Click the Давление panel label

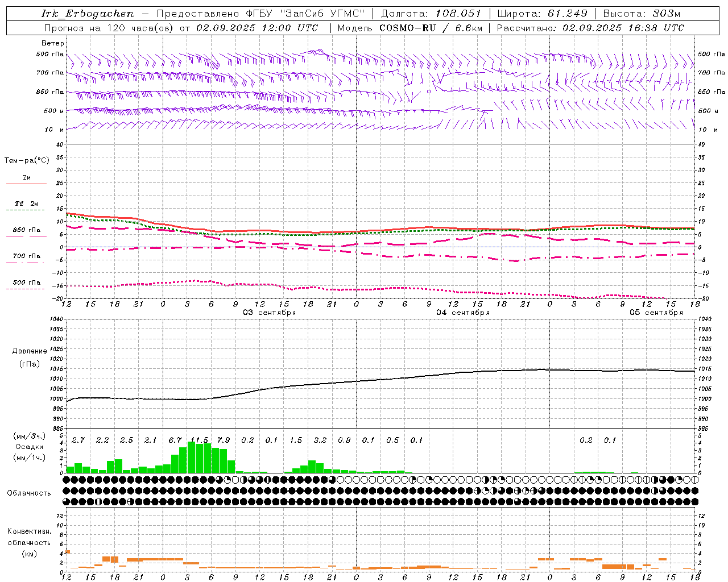click(x=28, y=351)
